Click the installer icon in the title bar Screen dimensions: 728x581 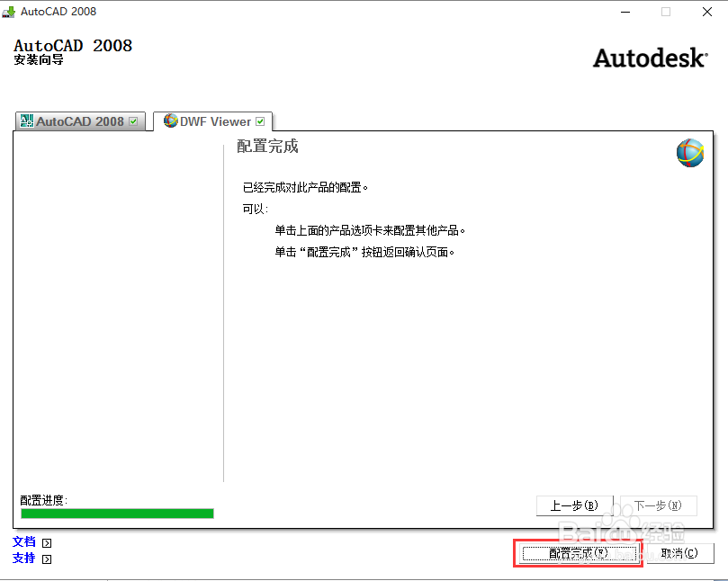(9, 12)
